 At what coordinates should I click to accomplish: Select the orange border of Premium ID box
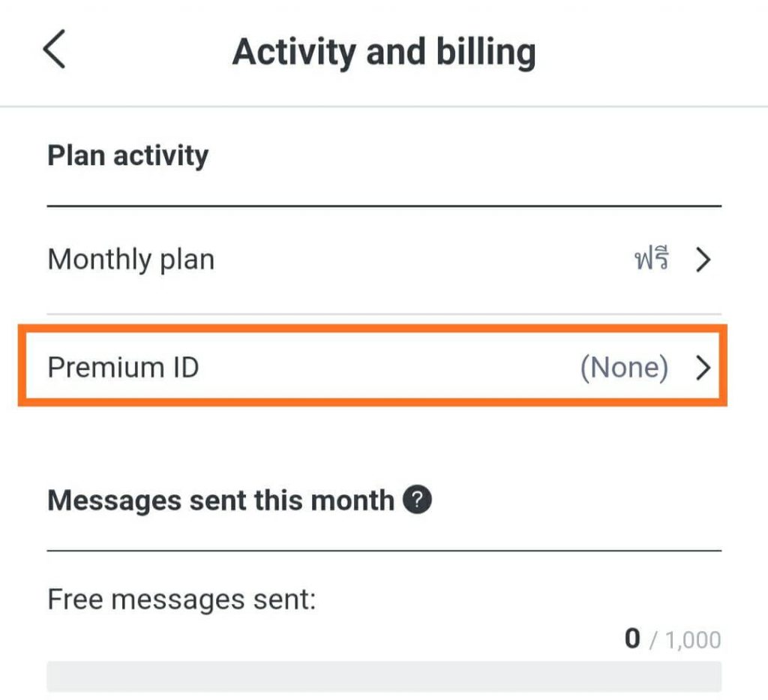(372, 328)
